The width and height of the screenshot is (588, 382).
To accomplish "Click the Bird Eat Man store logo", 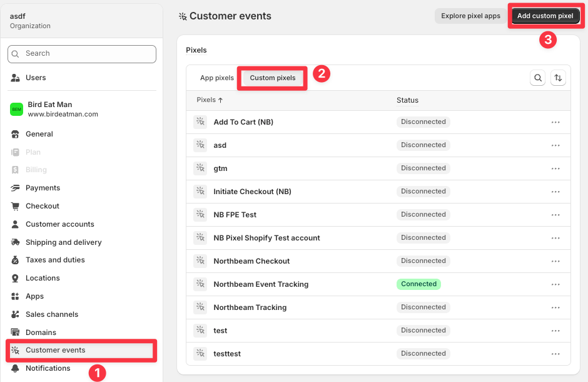I will (16, 109).
